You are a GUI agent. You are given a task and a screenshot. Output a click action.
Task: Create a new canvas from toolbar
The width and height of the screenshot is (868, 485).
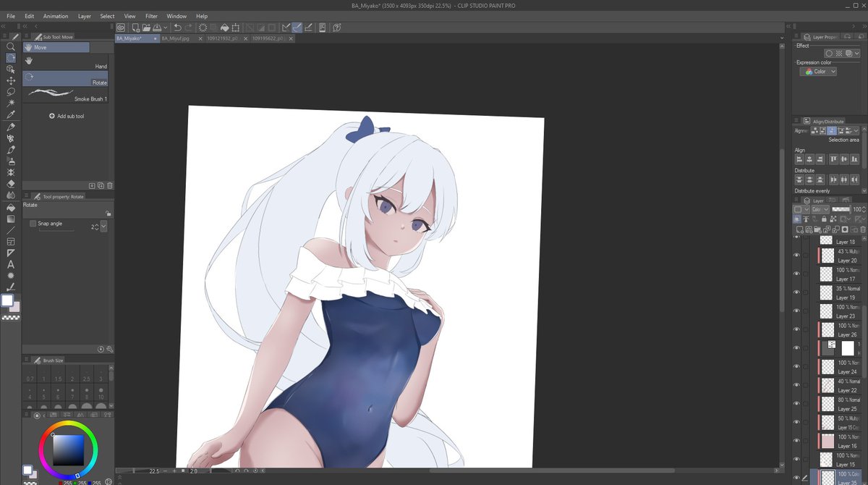(135, 28)
